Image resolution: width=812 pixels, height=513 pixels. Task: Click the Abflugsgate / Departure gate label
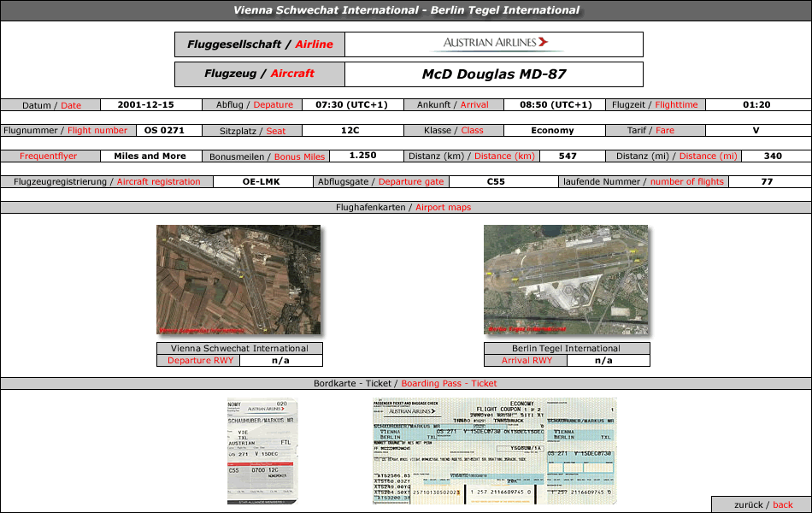(x=381, y=182)
